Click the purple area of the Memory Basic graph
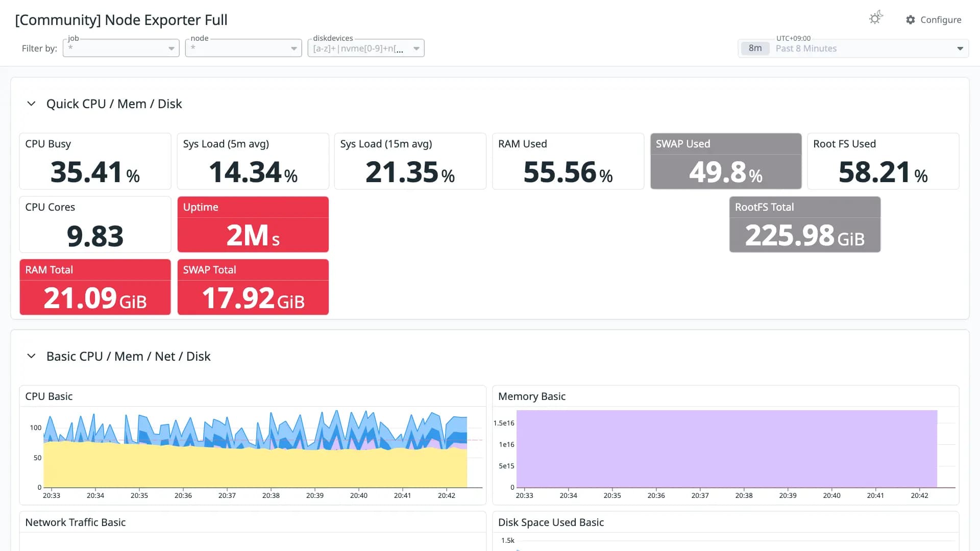This screenshot has width=980, height=551. tap(727, 449)
